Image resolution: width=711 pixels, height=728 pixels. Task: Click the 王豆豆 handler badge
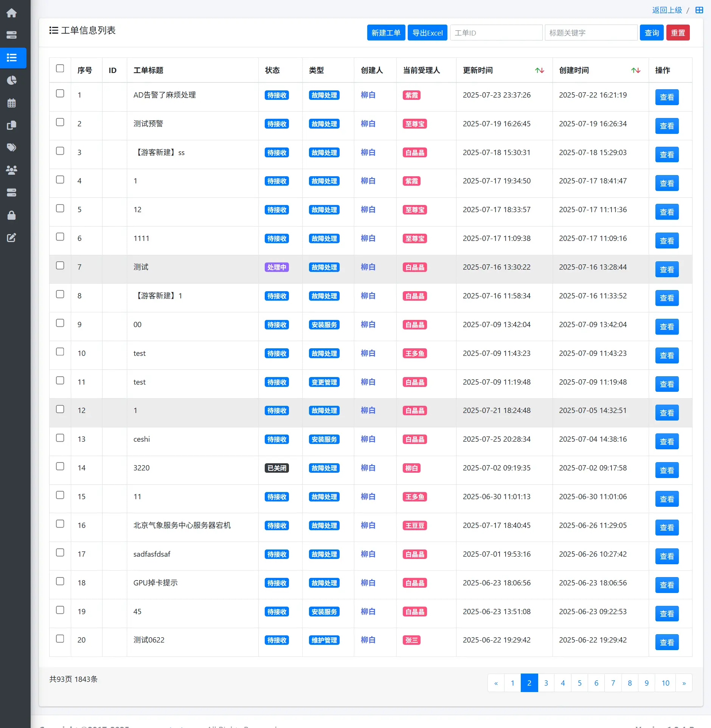click(415, 526)
